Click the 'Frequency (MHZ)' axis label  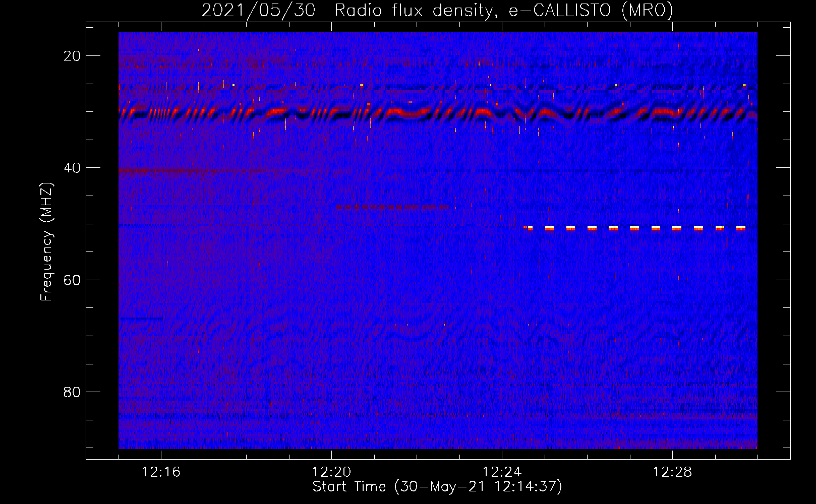[x=46, y=242]
